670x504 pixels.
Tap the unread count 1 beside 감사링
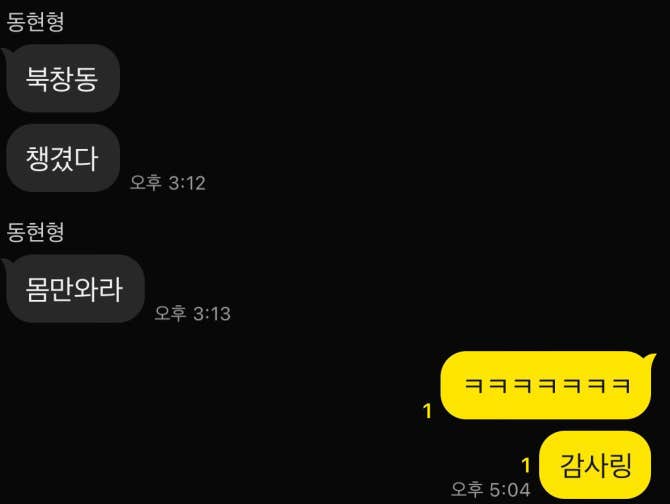(x=526, y=466)
